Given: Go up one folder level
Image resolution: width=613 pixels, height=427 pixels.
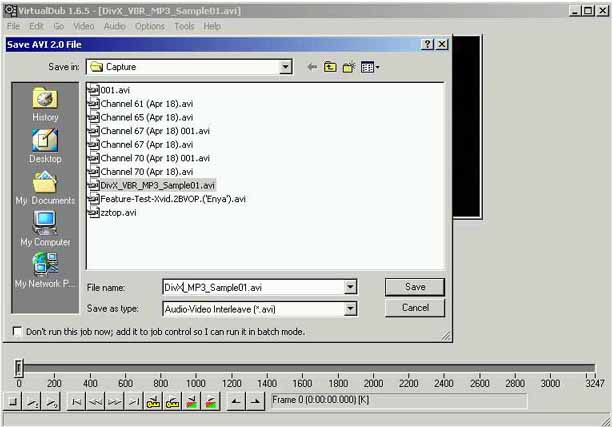Looking at the screenshot, I should pos(330,67).
